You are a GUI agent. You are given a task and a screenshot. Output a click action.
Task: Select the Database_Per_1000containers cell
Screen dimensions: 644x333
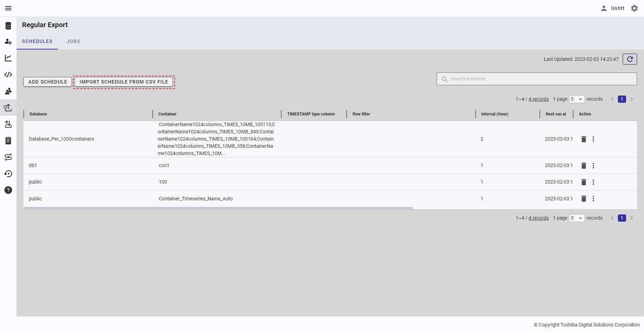point(62,139)
